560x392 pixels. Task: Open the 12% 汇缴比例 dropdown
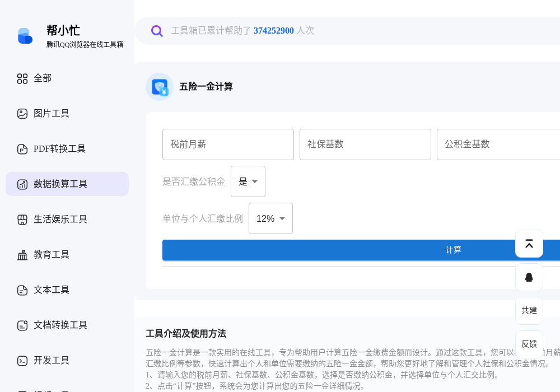270,218
